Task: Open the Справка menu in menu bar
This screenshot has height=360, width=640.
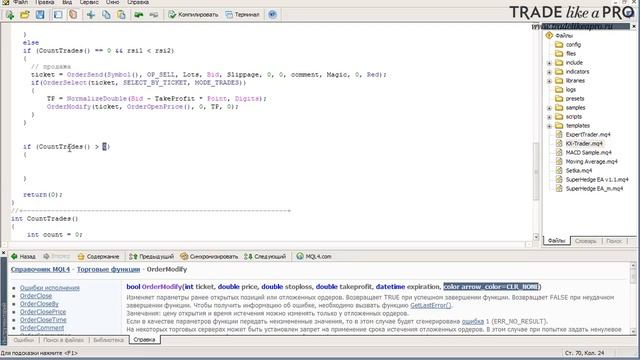Action: coord(138,2)
